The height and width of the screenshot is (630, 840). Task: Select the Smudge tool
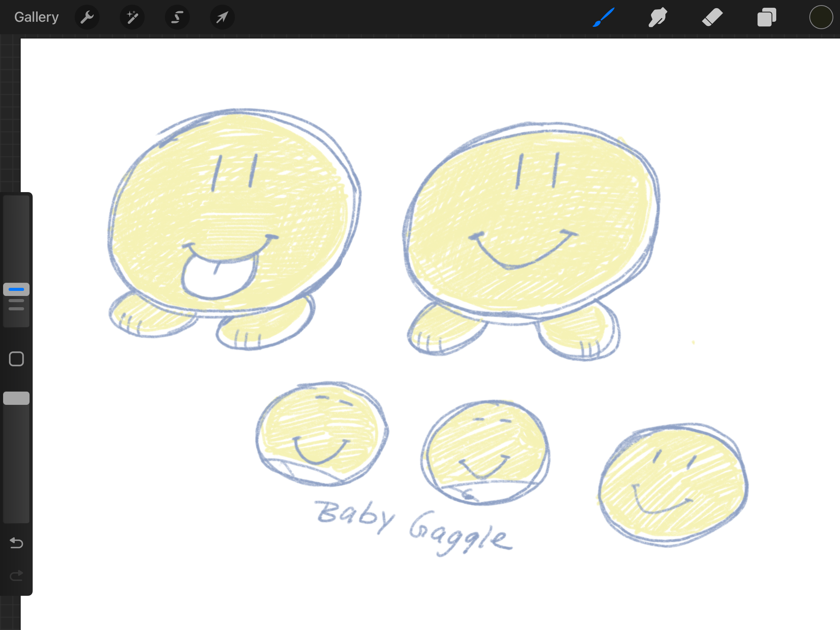click(x=658, y=17)
